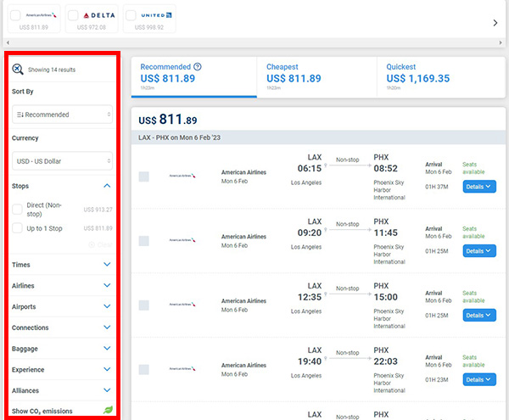Image resolution: width=509 pixels, height=420 pixels.
Task: Click the US$ 913.27 non-stop price
Action: (x=98, y=210)
